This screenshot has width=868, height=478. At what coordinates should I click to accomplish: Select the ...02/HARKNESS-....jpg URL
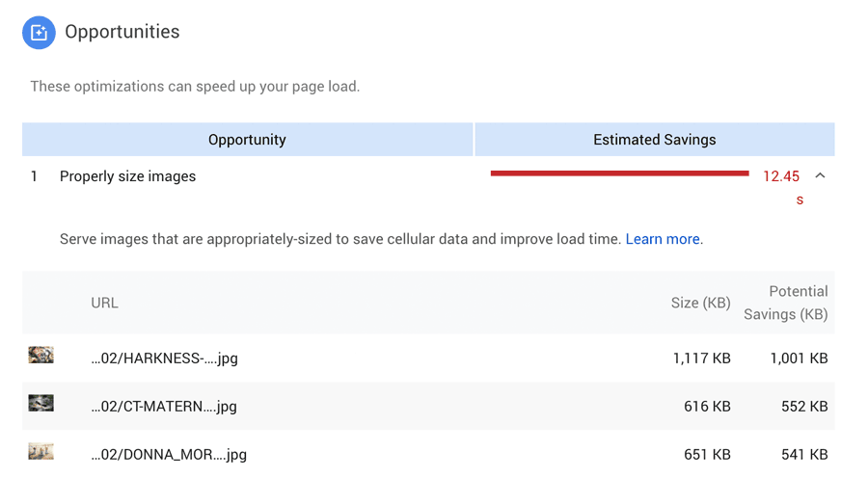tap(164, 358)
